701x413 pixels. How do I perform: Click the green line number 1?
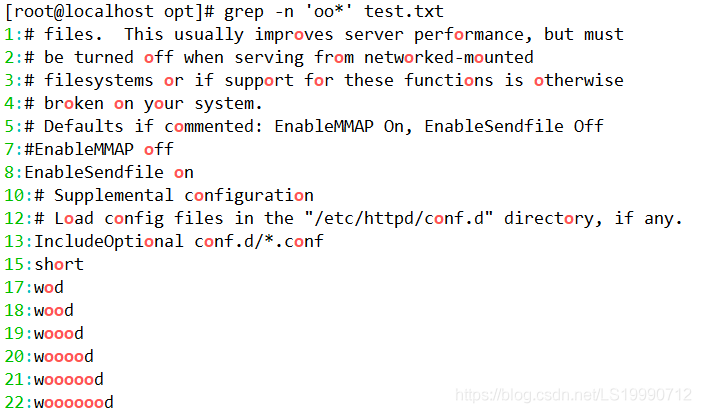pyautogui.click(x=8, y=35)
